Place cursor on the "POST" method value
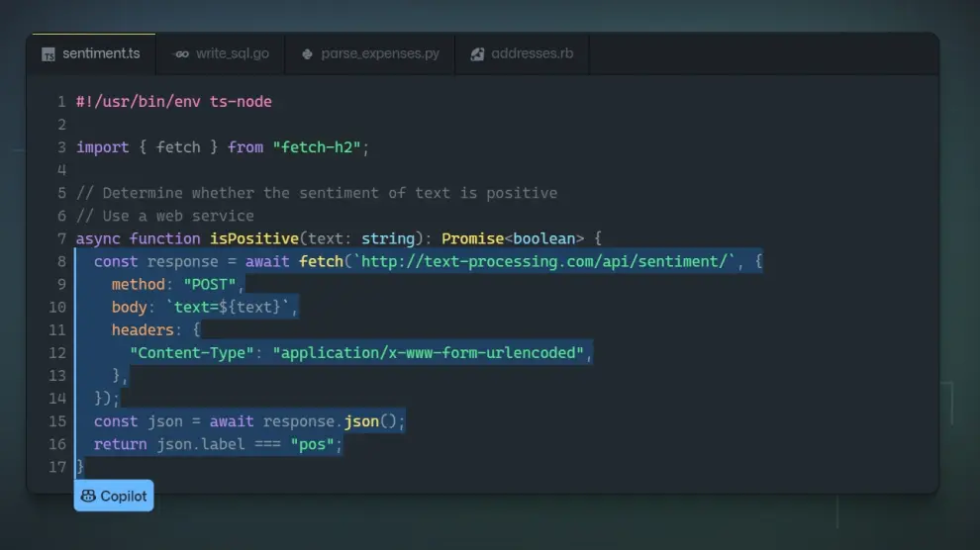 pyautogui.click(x=210, y=285)
